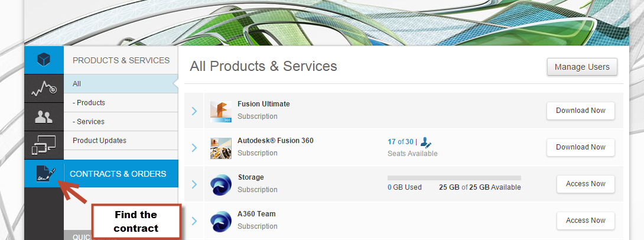This screenshot has width=644, height=240.
Task: Click the edit users icon for Fusion 360 seats
Action: tap(426, 142)
